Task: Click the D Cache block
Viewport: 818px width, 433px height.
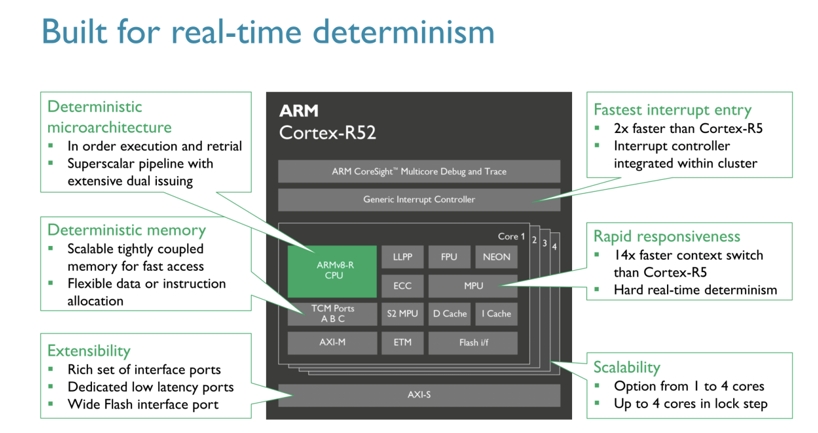Action: 449,314
